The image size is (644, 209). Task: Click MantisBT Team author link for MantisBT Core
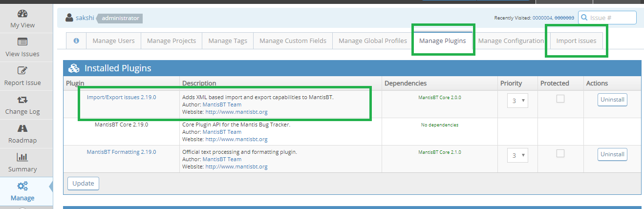click(222, 132)
